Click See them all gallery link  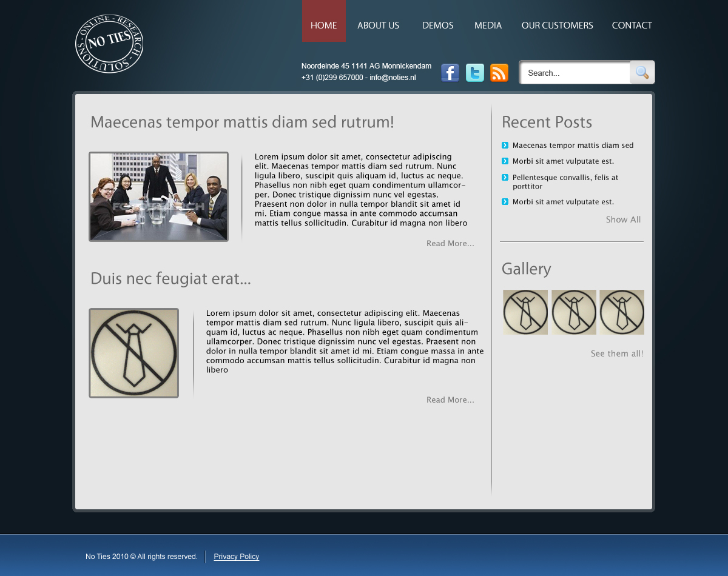coord(617,353)
